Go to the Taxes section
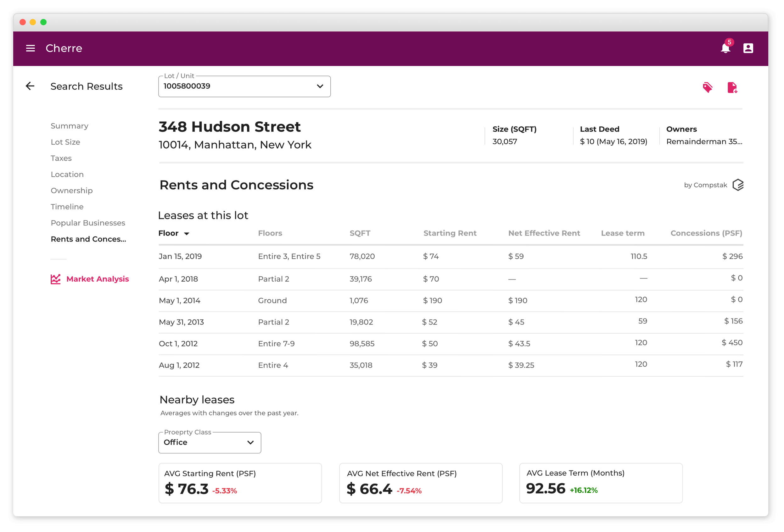 [61, 158]
